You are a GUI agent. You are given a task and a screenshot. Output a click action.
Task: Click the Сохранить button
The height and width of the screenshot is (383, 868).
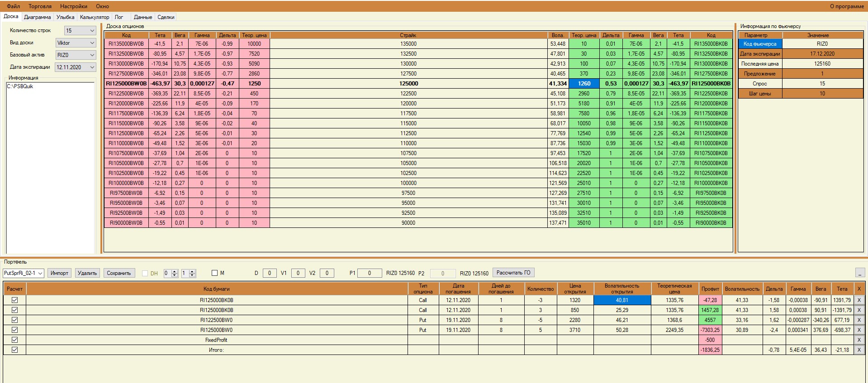119,273
